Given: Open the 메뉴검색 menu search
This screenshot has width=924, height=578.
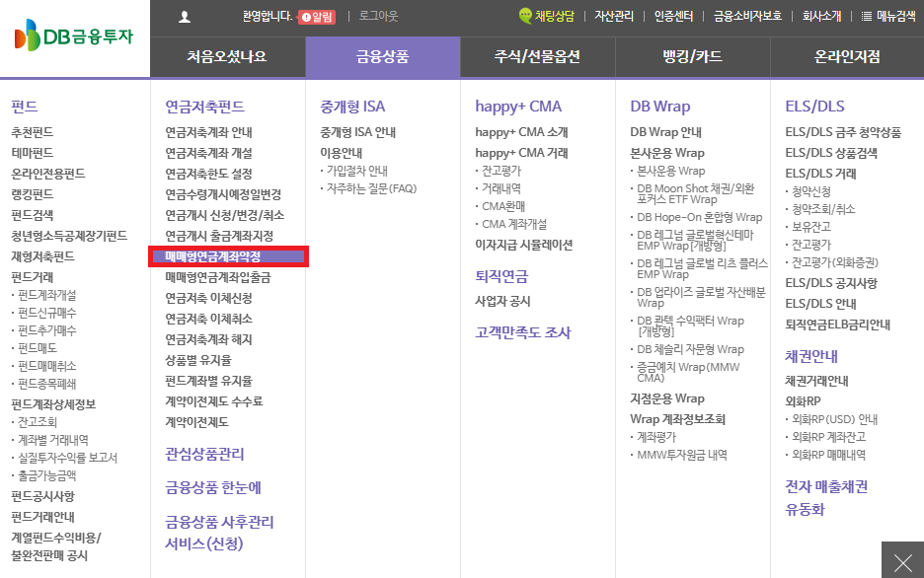Looking at the screenshot, I should point(889,17).
